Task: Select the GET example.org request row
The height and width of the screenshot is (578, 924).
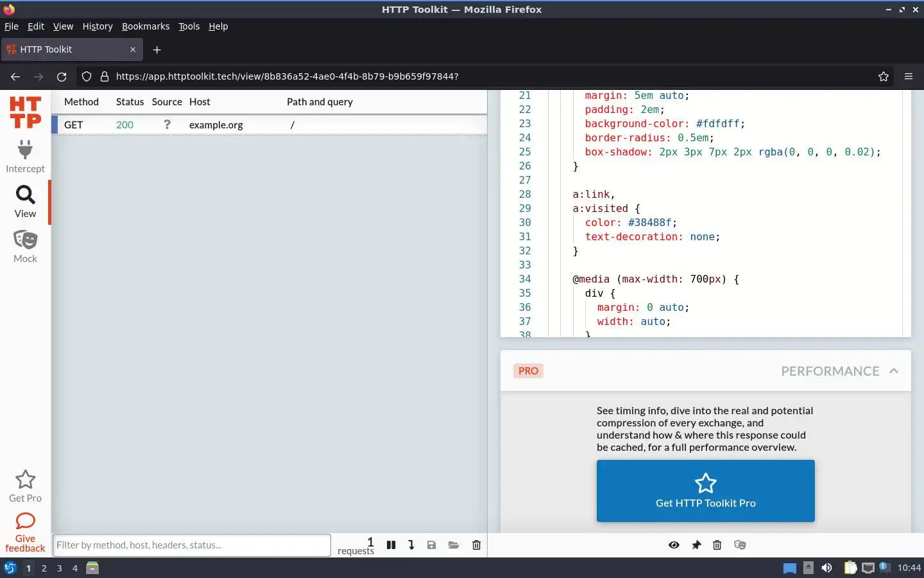Action: coord(269,125)
